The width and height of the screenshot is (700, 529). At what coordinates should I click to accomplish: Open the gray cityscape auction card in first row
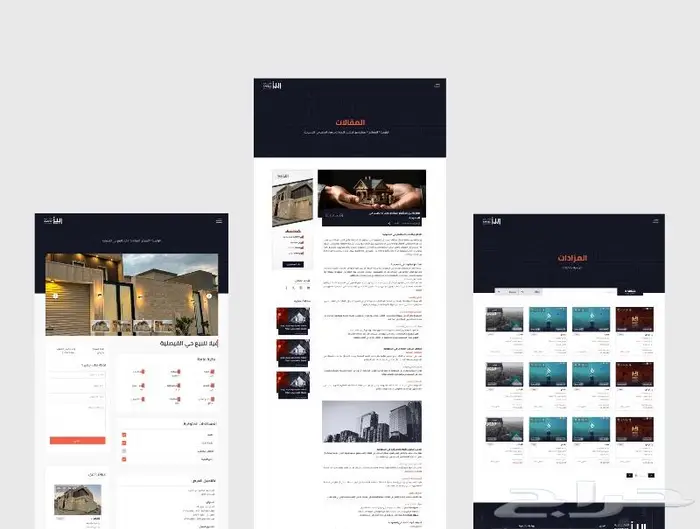pos(504,319)
